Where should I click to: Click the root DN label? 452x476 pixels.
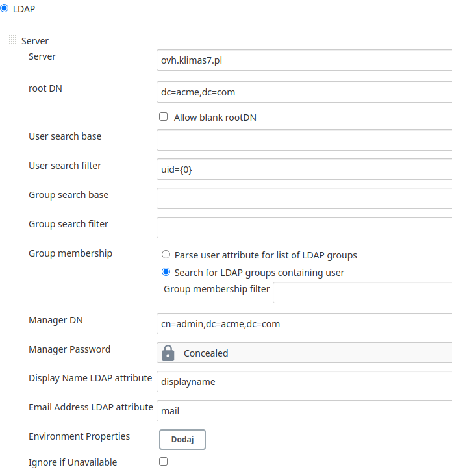click(x=45, y=88)
